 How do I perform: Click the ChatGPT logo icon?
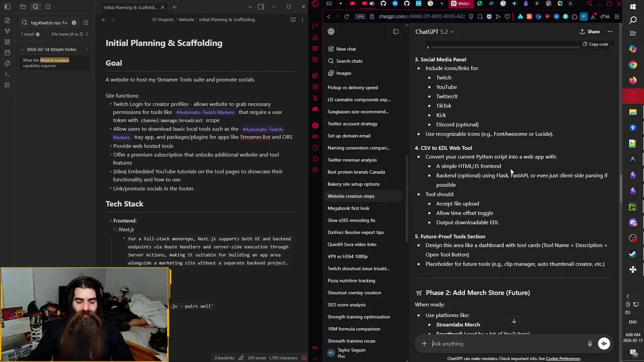331,32
